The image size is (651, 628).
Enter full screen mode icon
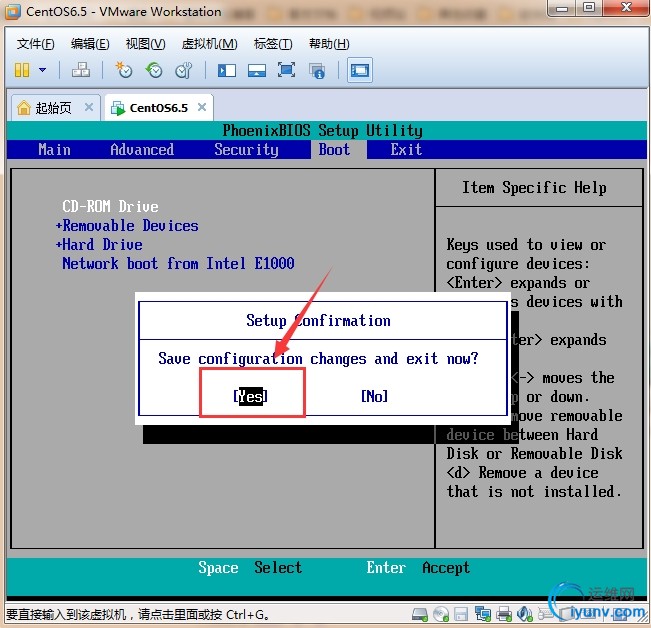click(286, 70)
